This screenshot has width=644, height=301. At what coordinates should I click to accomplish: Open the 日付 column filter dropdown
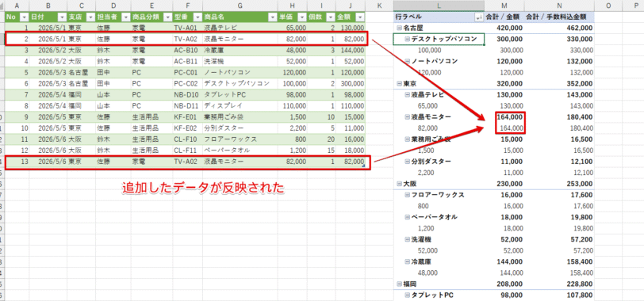click(x=62, y=17)
